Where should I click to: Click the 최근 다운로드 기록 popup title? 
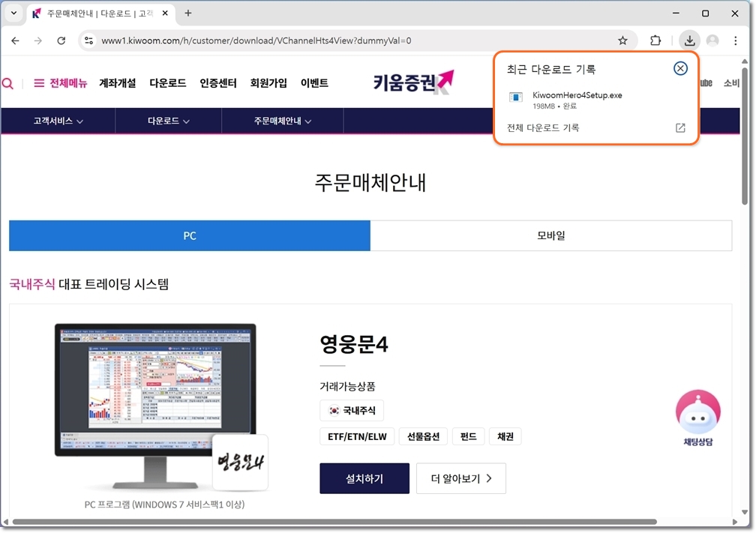551,69
